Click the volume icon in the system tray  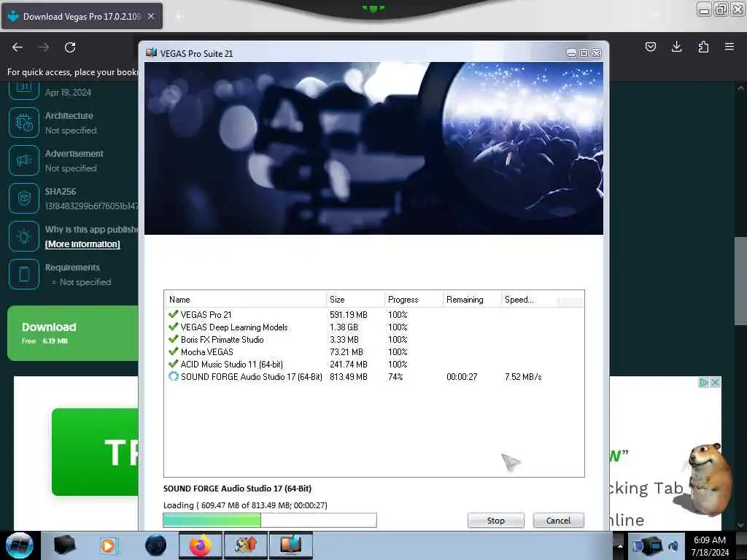click(x=673, y=545)
